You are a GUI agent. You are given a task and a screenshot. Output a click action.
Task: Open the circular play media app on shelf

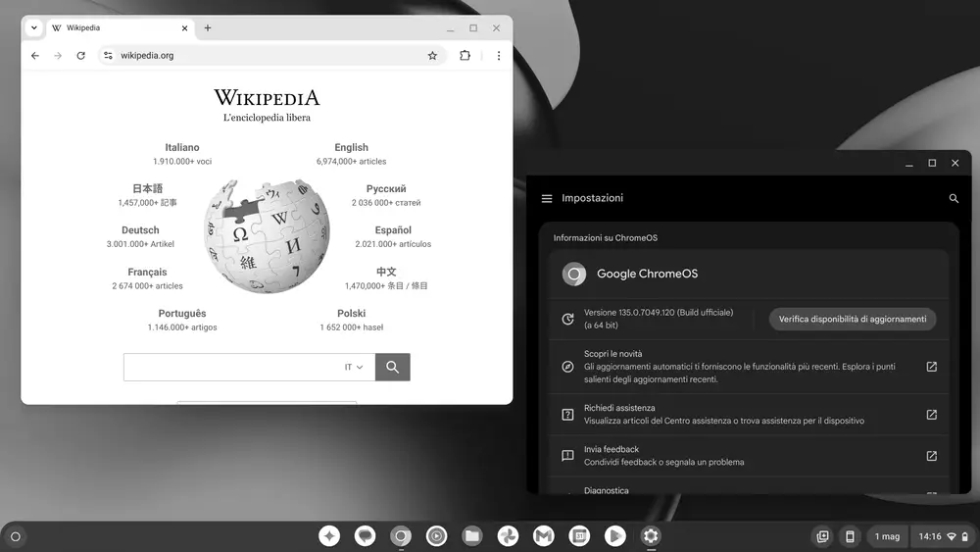[436, 535]
